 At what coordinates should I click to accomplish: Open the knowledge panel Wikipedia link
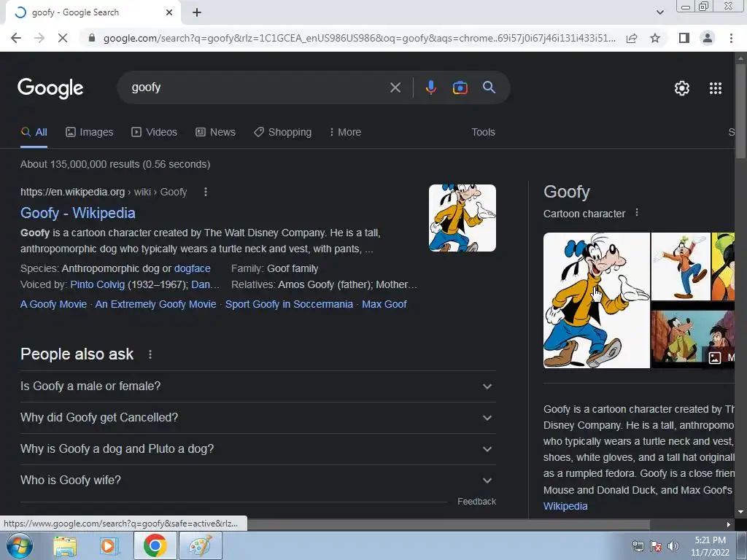(x=565, y=506)
